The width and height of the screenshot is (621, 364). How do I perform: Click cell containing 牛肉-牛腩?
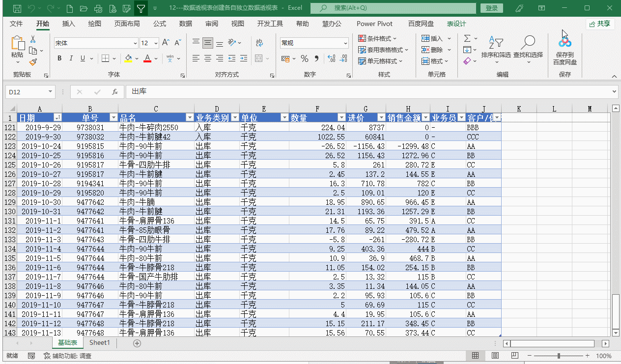[x=156, y=202]
